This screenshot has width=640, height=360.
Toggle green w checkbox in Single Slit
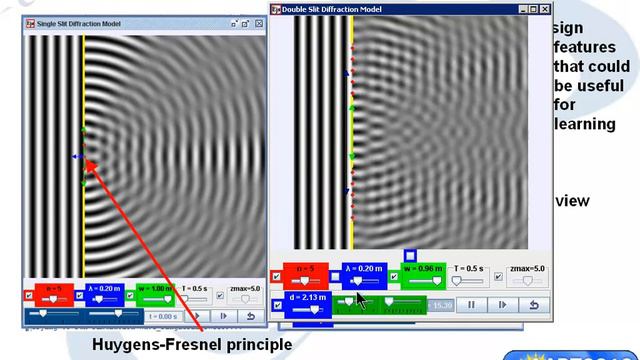click(x=130, y=295)
